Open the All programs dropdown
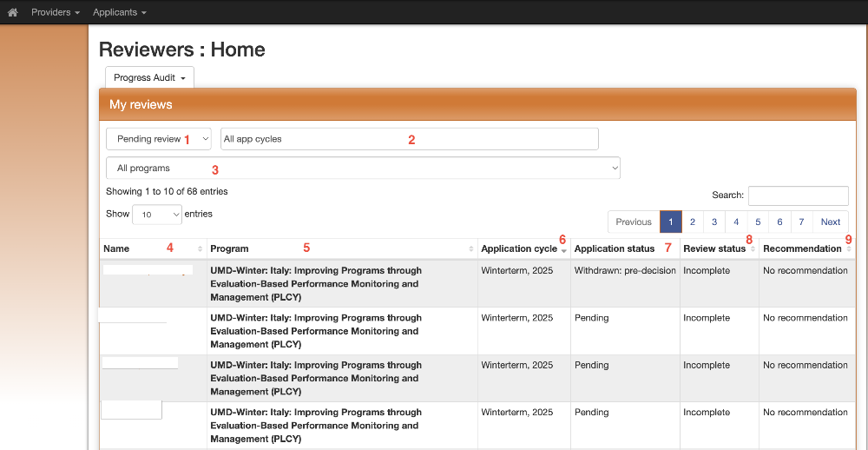Screen dimensions: 868x450 coord(363,168)
